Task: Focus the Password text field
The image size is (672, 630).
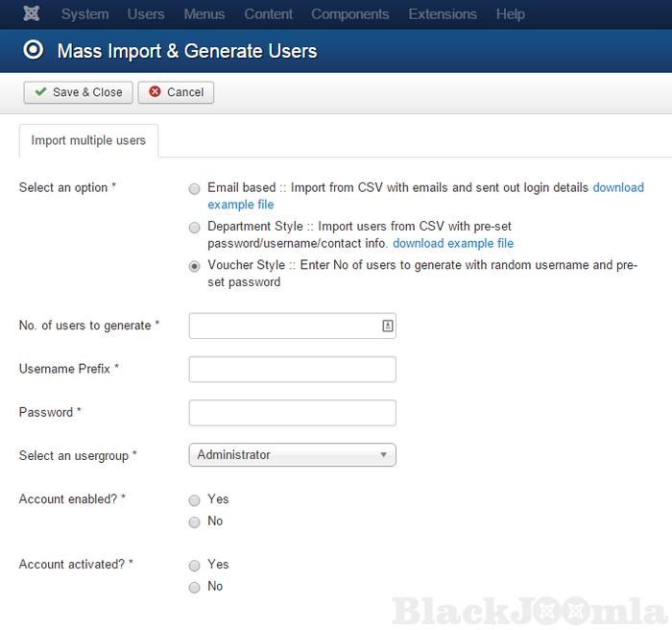Action: 292,412
